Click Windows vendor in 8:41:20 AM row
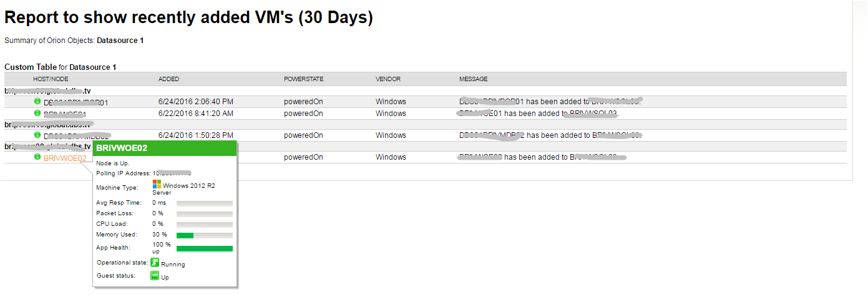 pos(391,114)
